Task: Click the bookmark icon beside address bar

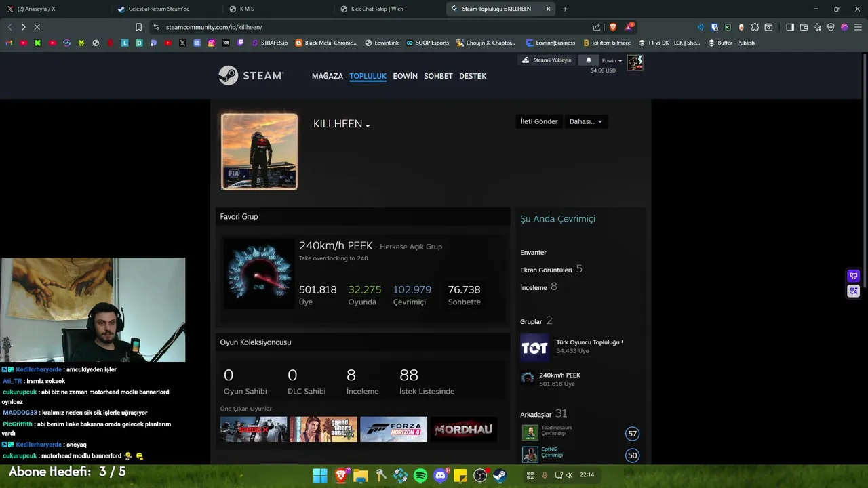Action: pyautogui.click(x=138, y=27)
